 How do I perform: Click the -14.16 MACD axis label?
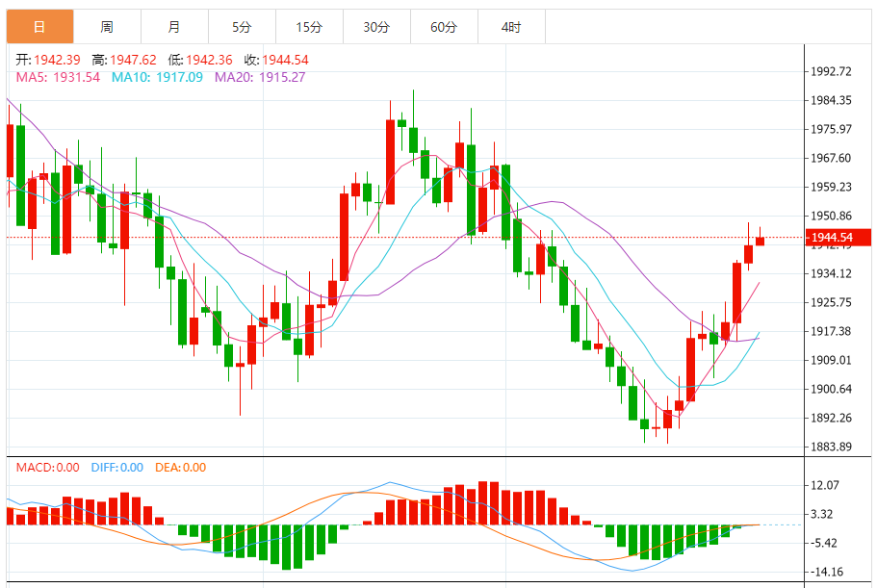coord(827,572)
